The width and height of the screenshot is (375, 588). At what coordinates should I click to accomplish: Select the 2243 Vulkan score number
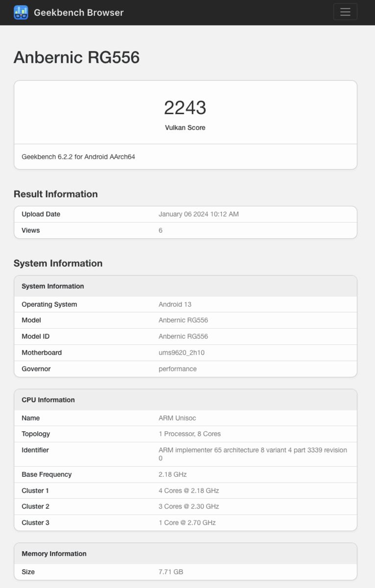[x=185, y=107]
